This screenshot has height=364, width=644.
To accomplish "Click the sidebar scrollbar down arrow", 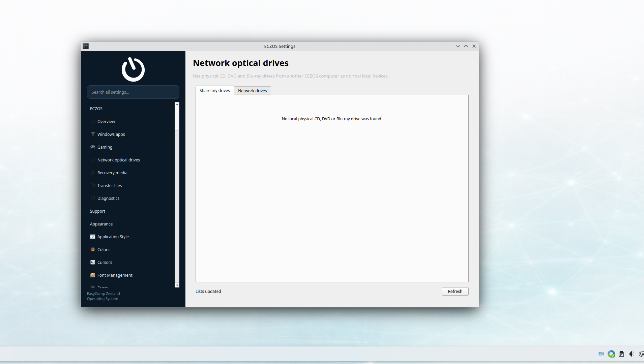I will coord(177,285).
